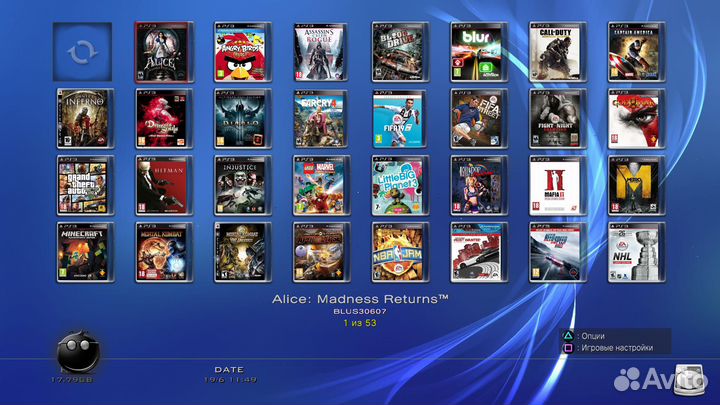Screen dimensions: 720x405
Task: Open Опции via triangle button hint
Action: [596, 335]
